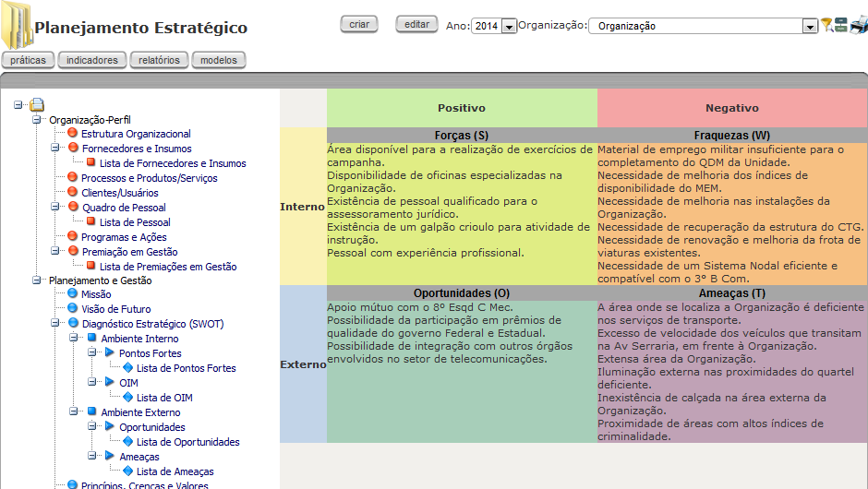868x489 pixels.
Task: Select Lista de Premiações em Gestão
Action: (168, 267)
